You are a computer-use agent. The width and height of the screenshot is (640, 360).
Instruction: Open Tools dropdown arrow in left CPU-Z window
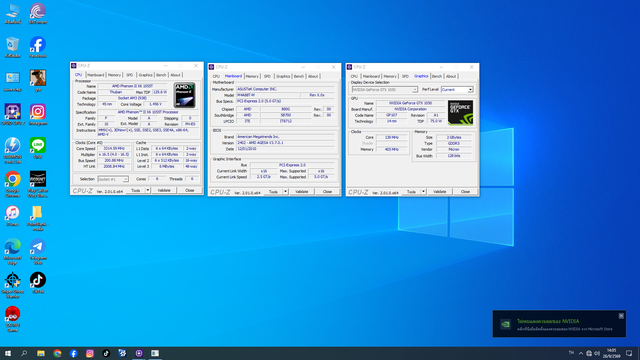(x=148, y=190)
